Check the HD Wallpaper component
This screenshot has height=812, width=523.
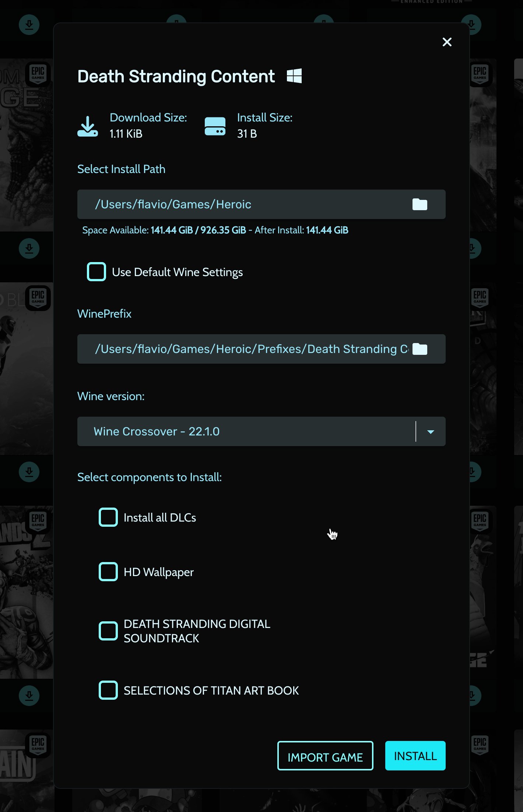click(108, 572)
